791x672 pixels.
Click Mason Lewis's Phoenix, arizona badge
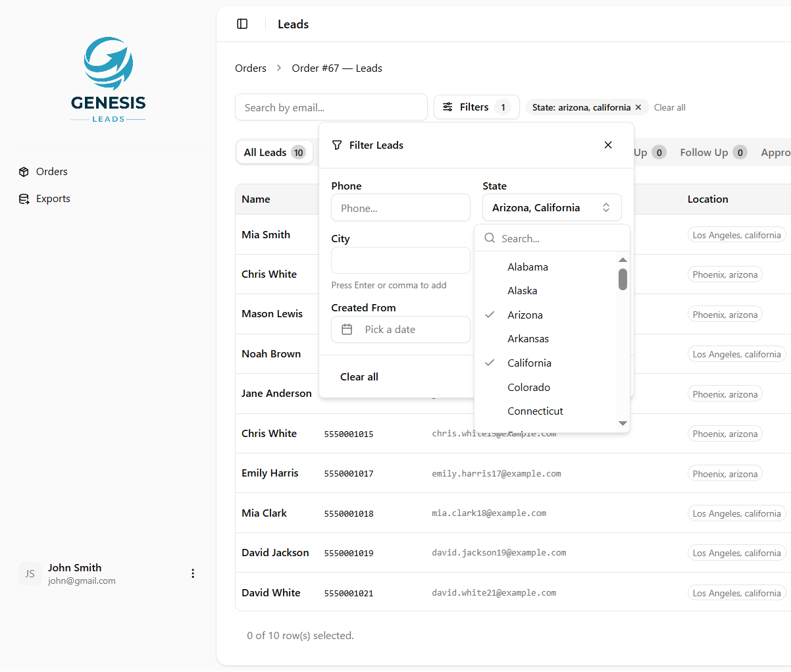point(725,315)
